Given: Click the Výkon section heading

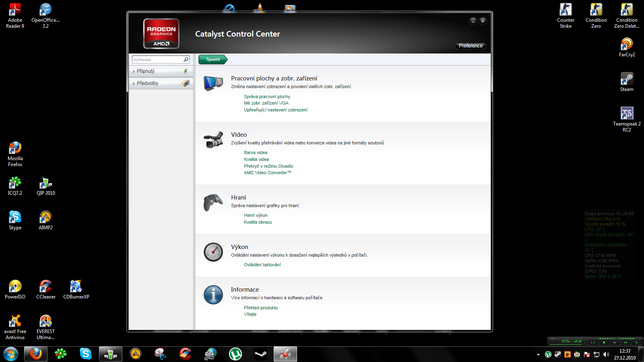Looking at the screenshot, I should click(x=239, y=247).
